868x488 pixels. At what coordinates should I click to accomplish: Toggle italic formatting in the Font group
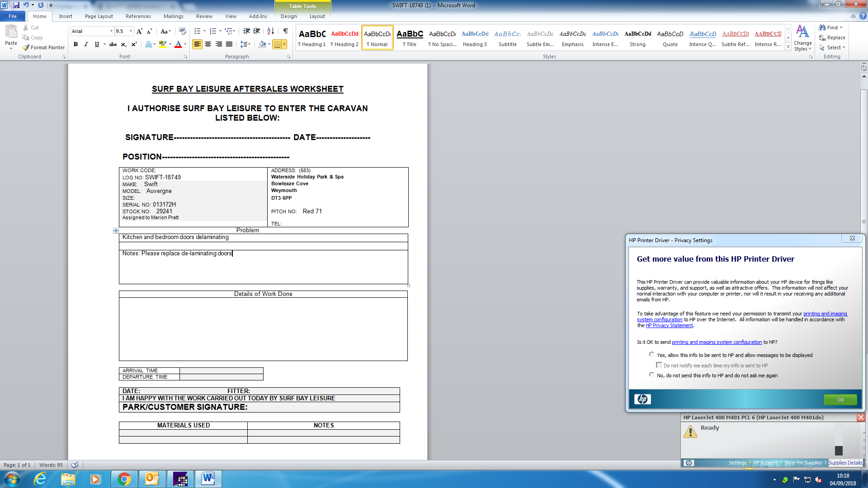click(x=86, y=44)
